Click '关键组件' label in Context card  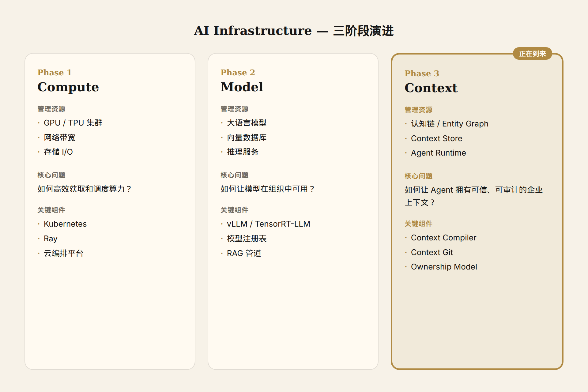[418, 224]
